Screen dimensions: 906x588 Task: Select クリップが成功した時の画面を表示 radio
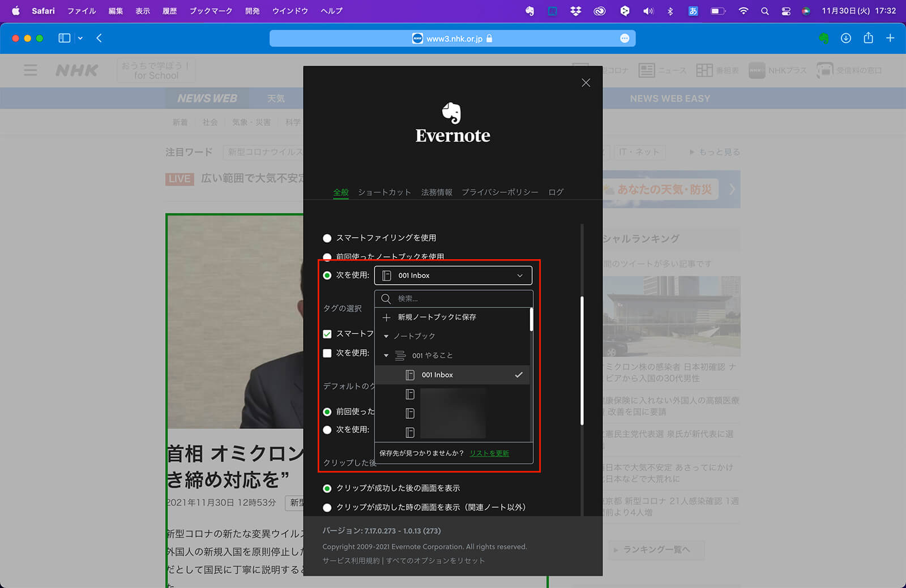click(327, 508)
